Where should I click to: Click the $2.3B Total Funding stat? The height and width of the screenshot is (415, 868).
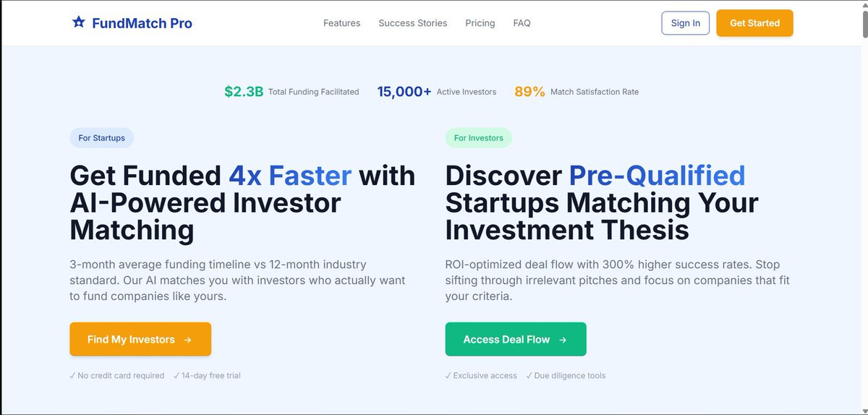point(292,92)
